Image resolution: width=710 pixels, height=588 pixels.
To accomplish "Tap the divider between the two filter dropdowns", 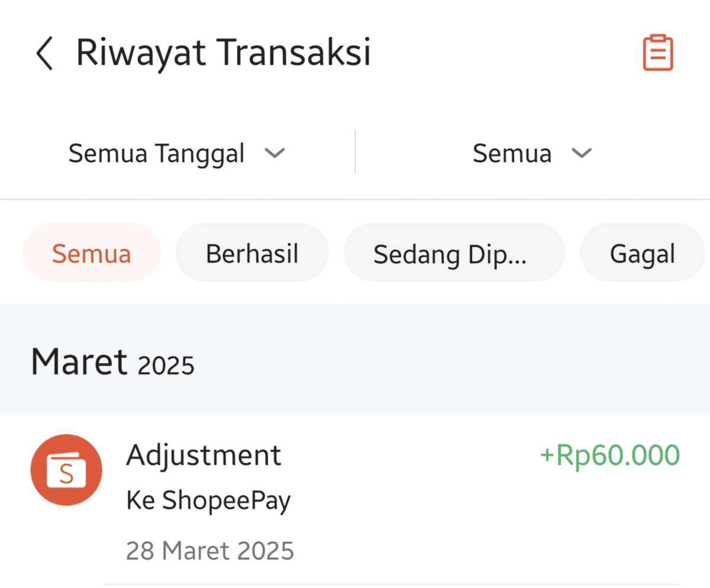I will [x=355, y=152].
